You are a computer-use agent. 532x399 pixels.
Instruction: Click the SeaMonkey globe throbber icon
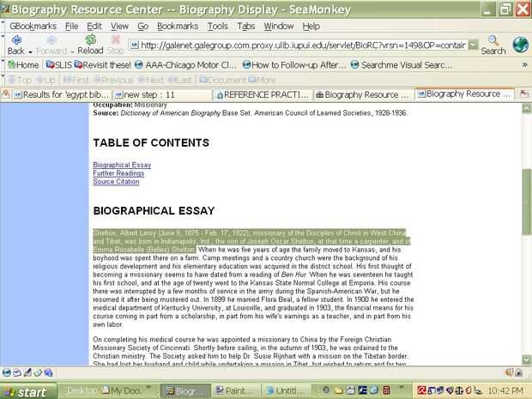(x=521, y=45)
